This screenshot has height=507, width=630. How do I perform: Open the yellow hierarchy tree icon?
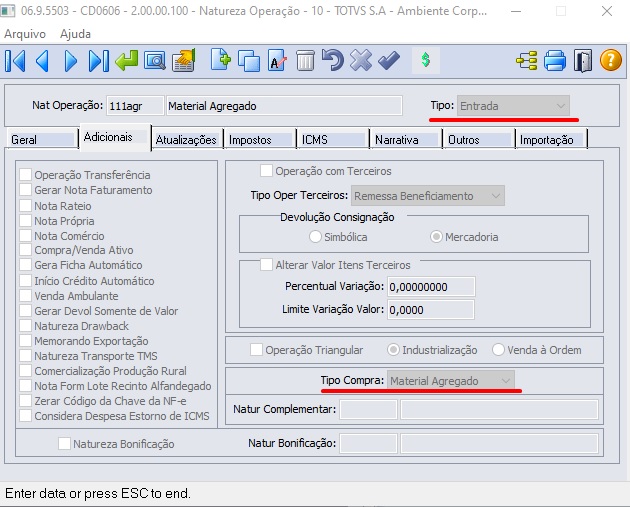click(x=526, y=61)
